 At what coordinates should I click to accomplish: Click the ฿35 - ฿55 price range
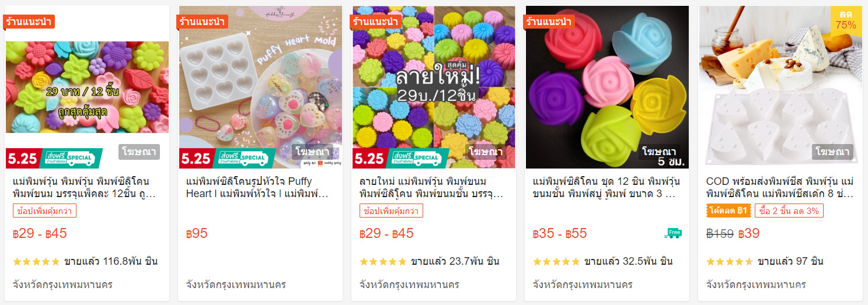coord(559,233)
